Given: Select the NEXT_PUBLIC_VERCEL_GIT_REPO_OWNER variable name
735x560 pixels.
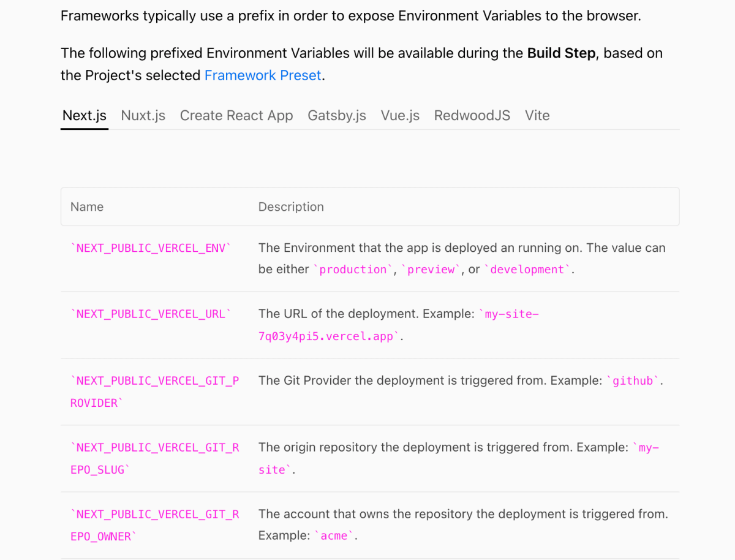Looking at the screenshot, I should pos(155,526).
